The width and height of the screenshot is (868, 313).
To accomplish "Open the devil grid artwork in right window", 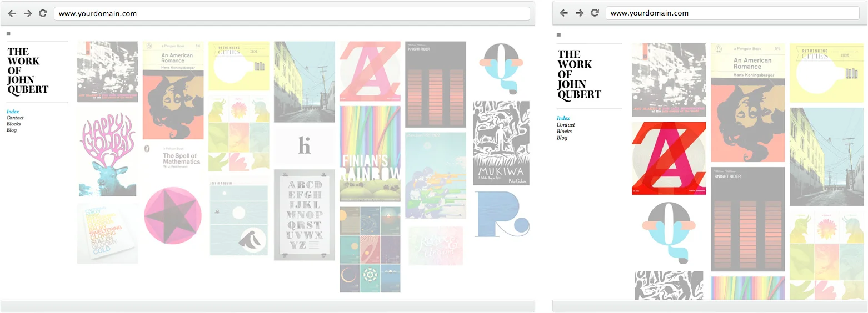I will tap(827, 255).
